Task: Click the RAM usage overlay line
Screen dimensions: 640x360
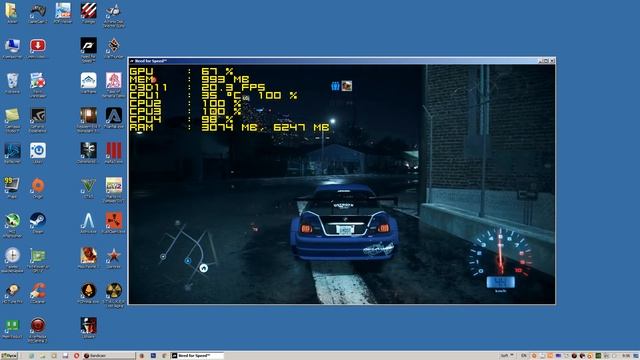Action: coord(229,127)
